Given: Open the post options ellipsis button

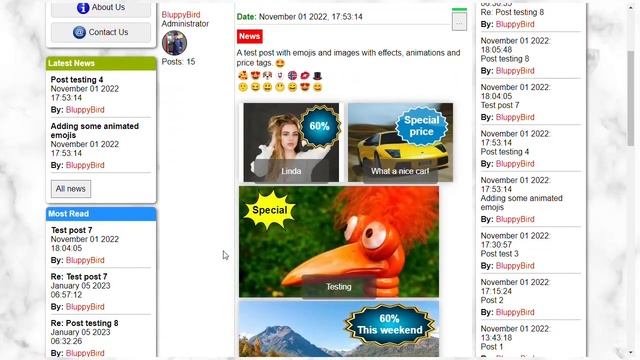Looking at the screenshot, I should [459, 21].
